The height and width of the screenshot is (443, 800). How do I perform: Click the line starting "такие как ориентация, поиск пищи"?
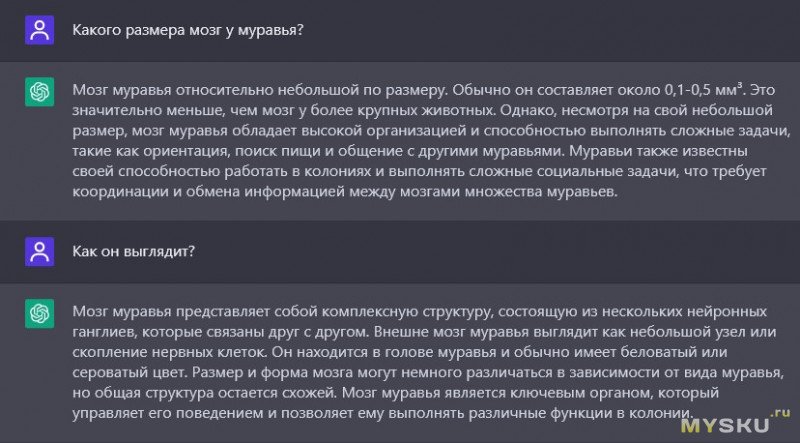pyautogui.click(x=410, y=152)
